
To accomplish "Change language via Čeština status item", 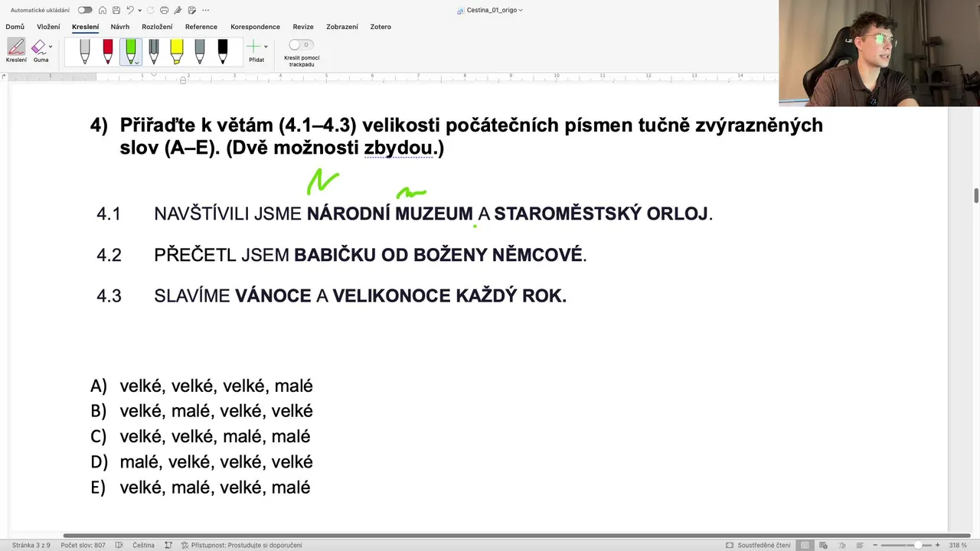I will coord(143,545).
